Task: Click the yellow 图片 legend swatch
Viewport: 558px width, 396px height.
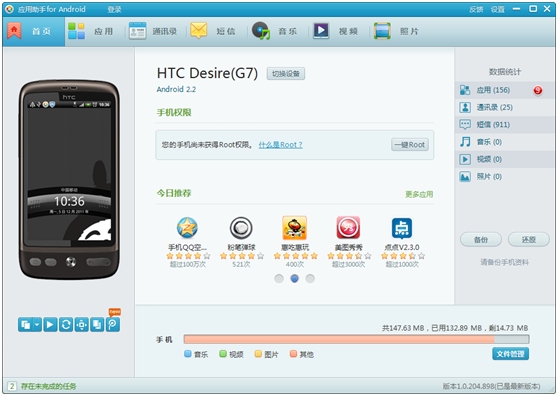Action: point(258,354)
